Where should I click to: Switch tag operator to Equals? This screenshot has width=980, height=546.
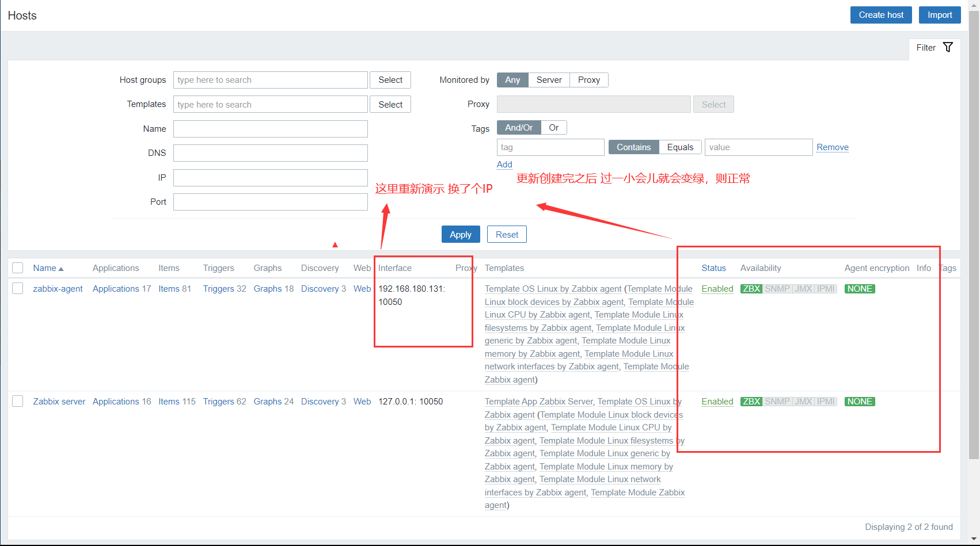tap(680, 147)
